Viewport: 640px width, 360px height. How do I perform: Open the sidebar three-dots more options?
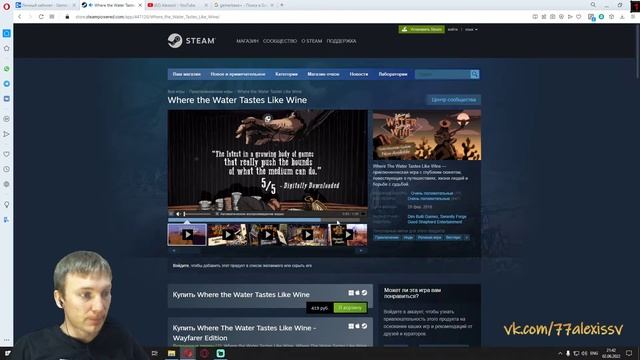7,340
